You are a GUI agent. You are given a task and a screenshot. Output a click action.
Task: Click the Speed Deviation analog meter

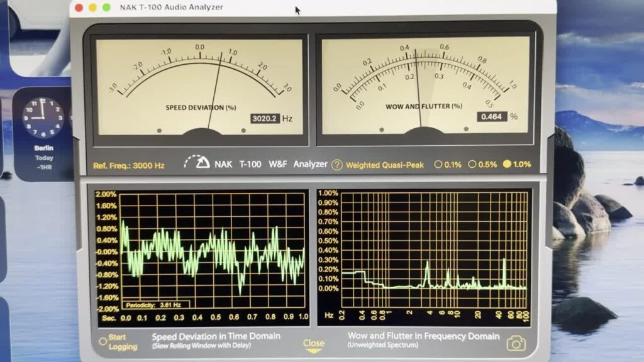click(200, 87)
